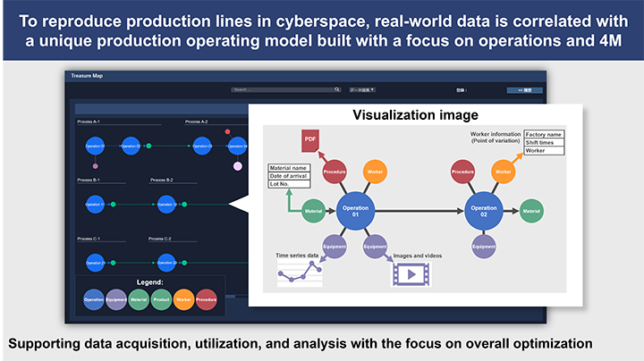Screen dimensions: 644x361
Task: Click Worker node linked to Factory name box
Action: pos(503,172)
